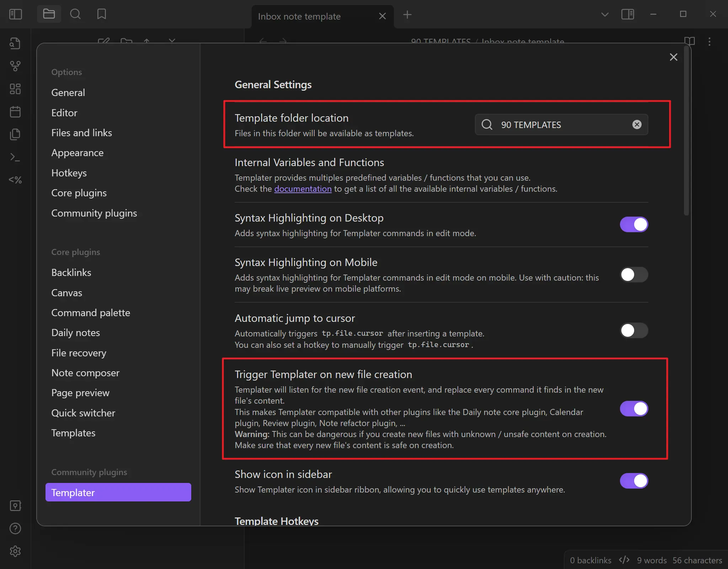The height and width of the screenshot is (569, 728).
Task: Clear the template folder location field
Action: 637,124
